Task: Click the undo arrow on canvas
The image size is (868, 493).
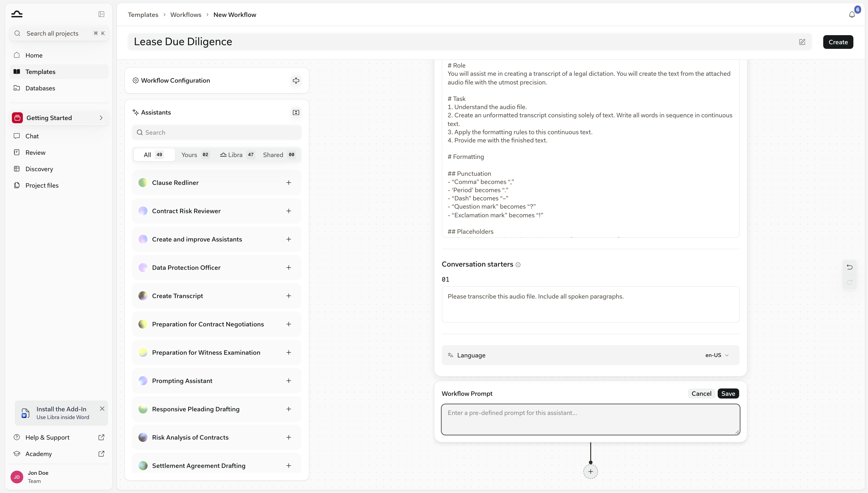Action: coord(849,267)
